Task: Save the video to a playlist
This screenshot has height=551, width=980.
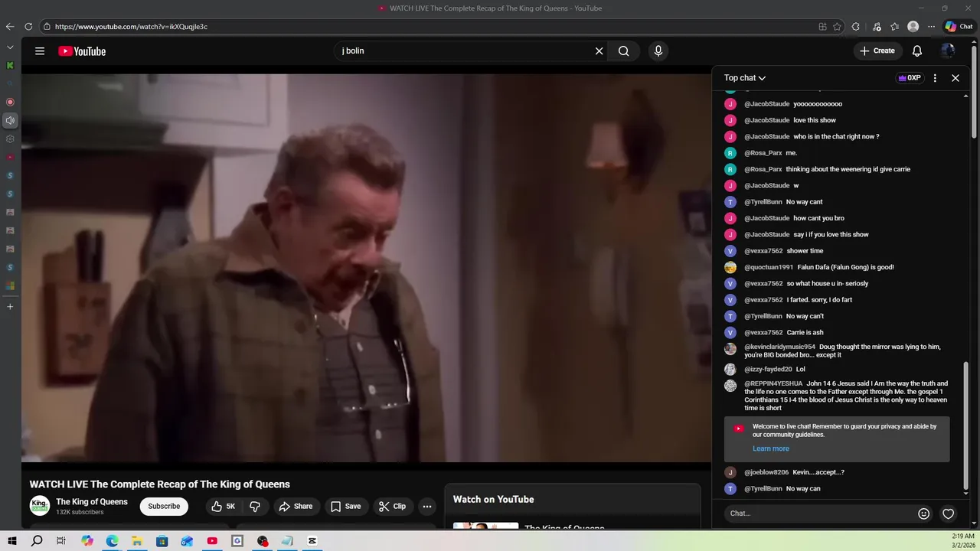Action: click(x=345, y=506)
